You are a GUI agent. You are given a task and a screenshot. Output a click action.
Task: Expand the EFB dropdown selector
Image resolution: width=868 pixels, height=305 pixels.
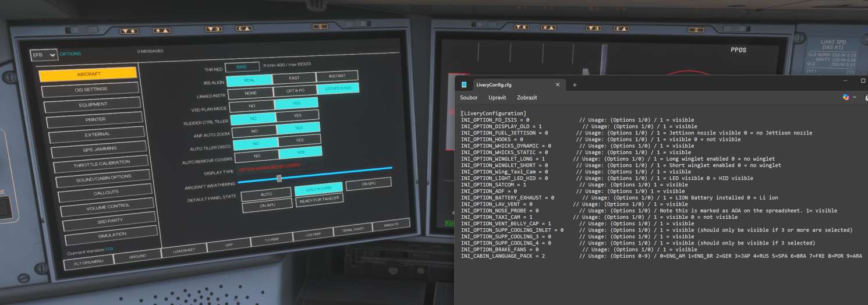pyautogui.click(x=44, y=55)
